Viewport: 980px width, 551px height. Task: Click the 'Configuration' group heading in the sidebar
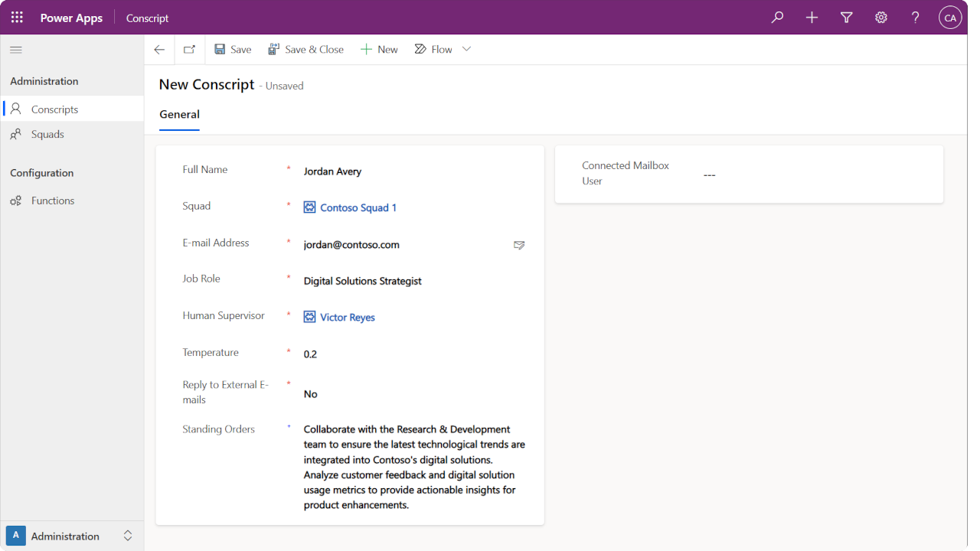point(42,173)
